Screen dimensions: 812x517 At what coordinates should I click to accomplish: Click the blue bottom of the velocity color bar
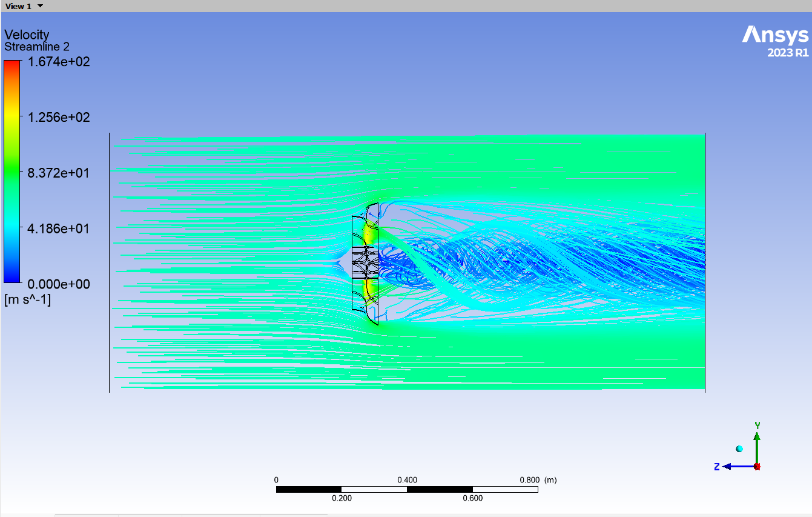point(12,278)
